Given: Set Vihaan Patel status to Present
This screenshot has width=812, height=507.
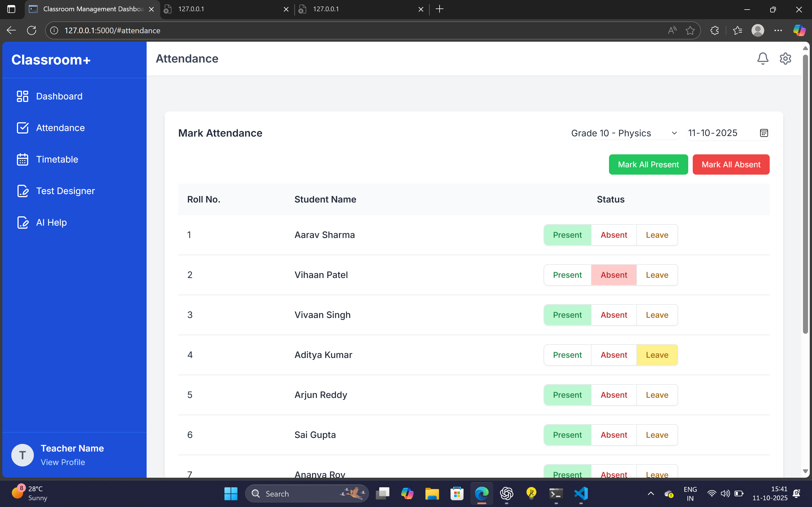Looking at the screenshot, I should coord(567,275).
